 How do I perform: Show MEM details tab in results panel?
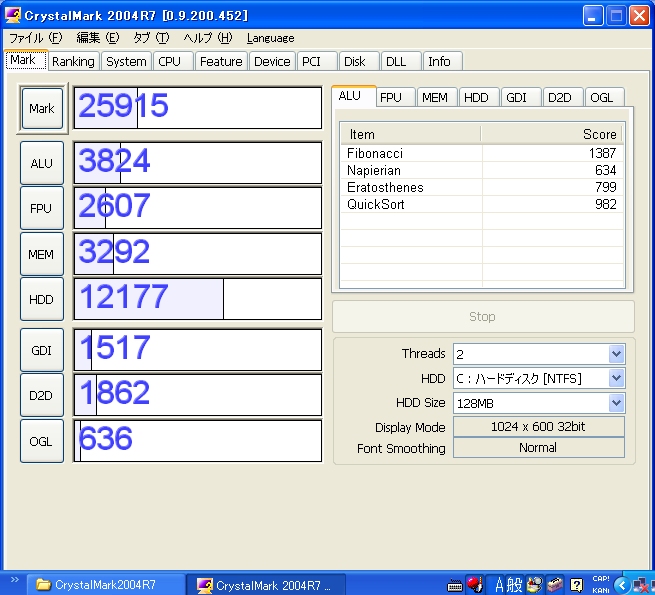(x=437, y=97)
